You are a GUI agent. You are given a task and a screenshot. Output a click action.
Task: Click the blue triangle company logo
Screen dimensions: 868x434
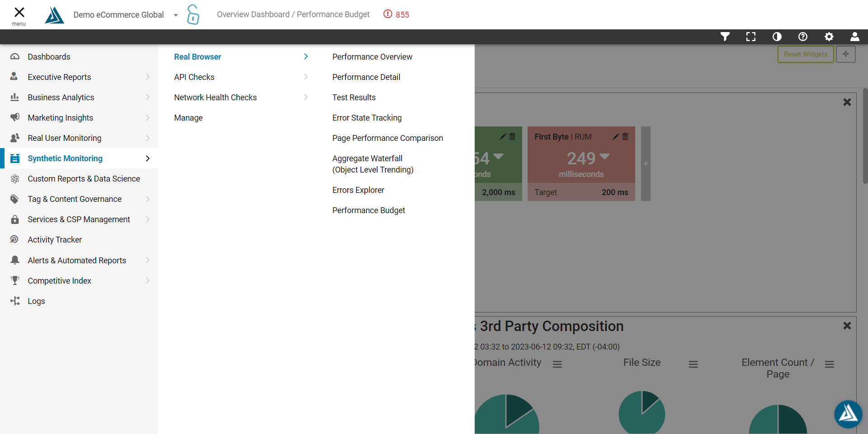point(54,15)
